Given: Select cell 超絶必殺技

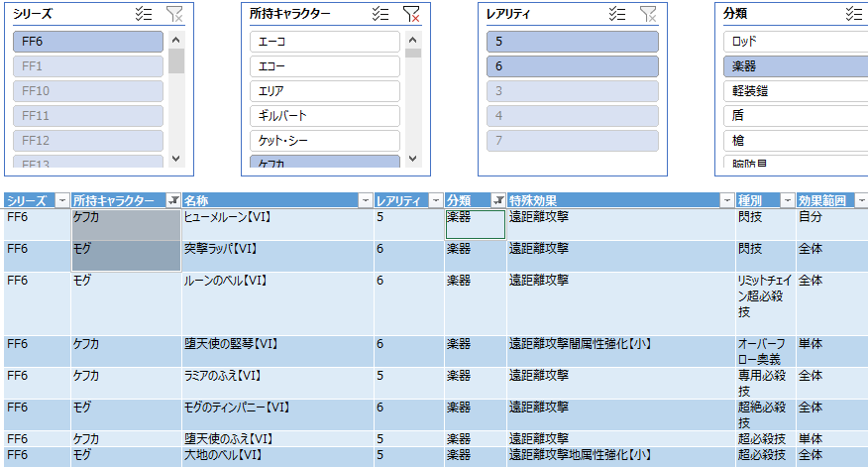Looking at the screenshot, I should 766,414.
